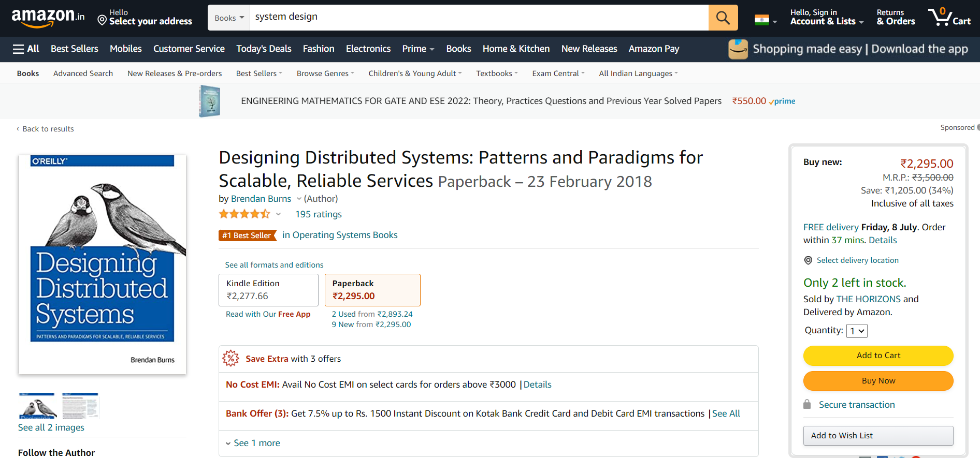This screenshot has height=458, width=980.
Task: Open Returns & Orders
Action: pos(896,17)
